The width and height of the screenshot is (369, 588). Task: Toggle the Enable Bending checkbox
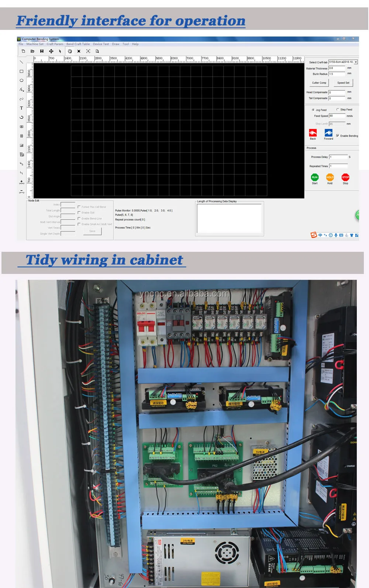338,136
